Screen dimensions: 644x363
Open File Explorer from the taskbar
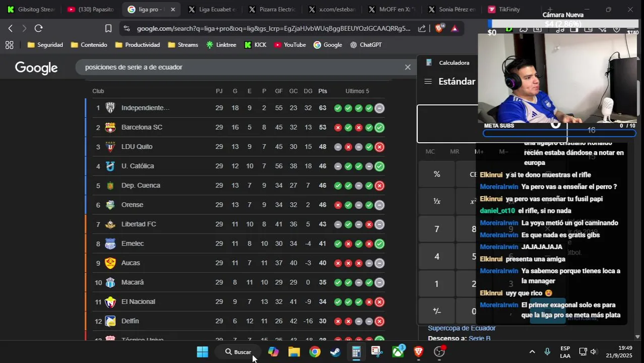(x=294, y=352)
